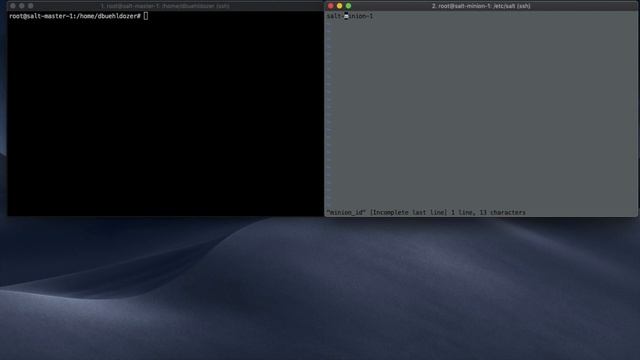Zoom the salt-master-1 terminal window
The width and height of the screenshot is (640, 360).
(31, 6)
